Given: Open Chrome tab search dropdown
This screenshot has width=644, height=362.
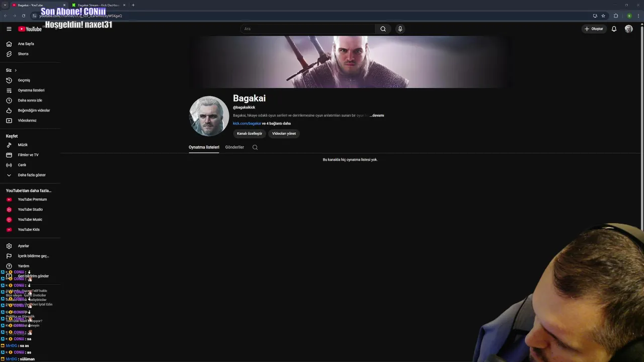Looking at the screenshot, I should 5,5.
